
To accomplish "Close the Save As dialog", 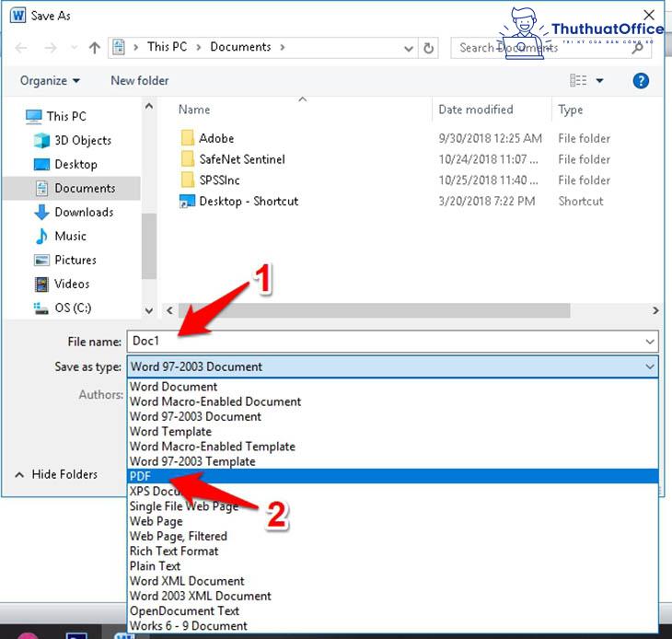I will [649, 15].
